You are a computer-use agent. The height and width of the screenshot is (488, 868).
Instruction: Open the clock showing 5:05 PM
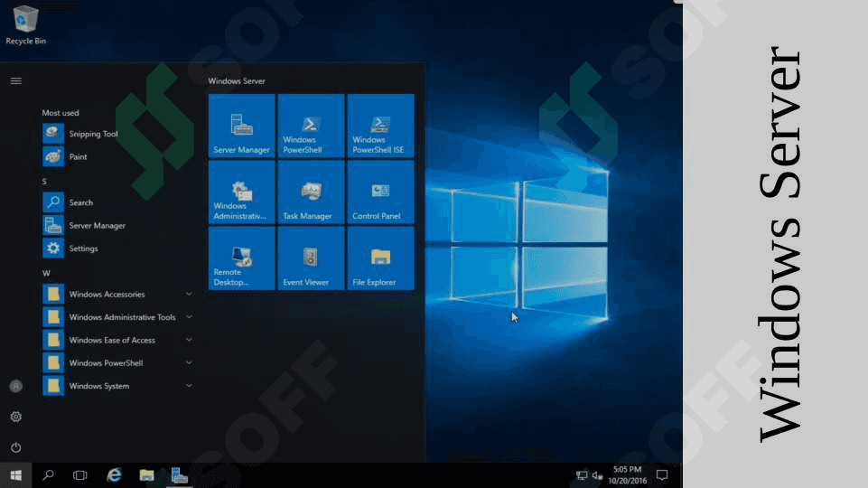pos(627,475)
